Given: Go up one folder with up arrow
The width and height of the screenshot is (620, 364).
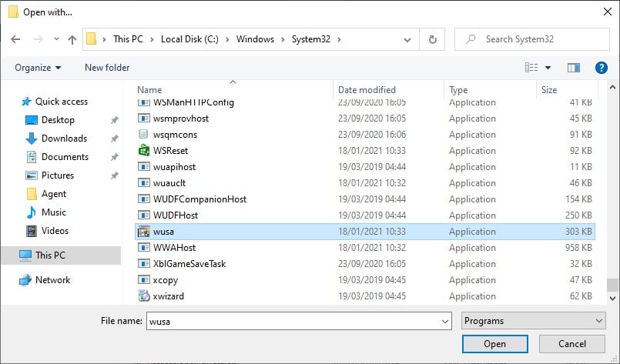Looking at the screenshot, I should [x=72, y=39].
